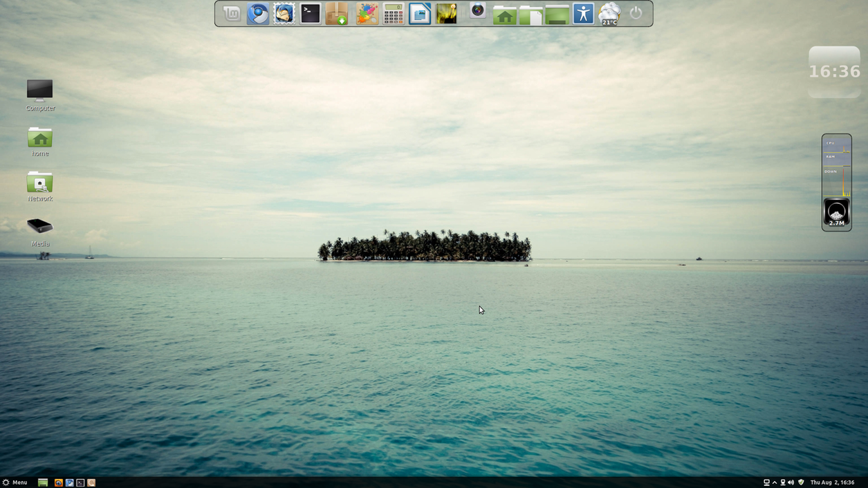The height and width of the screenshot is (488, 868).
Task: Open the package installer box icon
Action: (x=337, y=14)
